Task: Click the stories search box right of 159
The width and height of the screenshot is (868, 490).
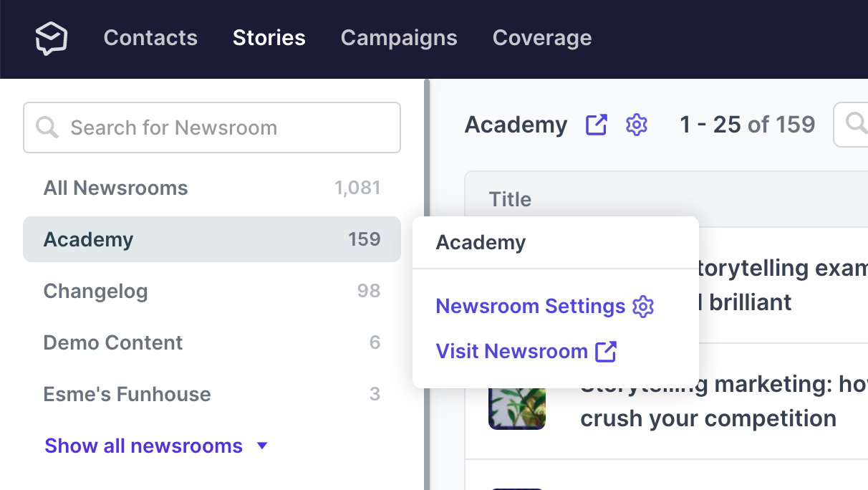Action: tap(851, 125)
